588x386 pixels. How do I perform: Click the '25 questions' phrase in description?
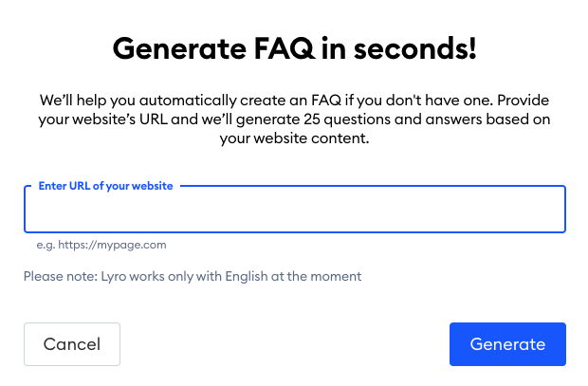click(x=347, y=119)
